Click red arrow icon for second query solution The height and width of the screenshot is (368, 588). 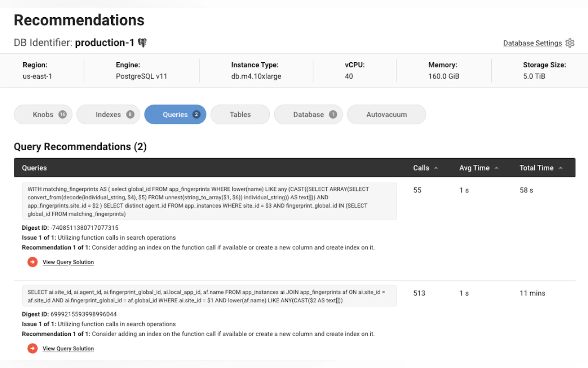pos(32,348)
